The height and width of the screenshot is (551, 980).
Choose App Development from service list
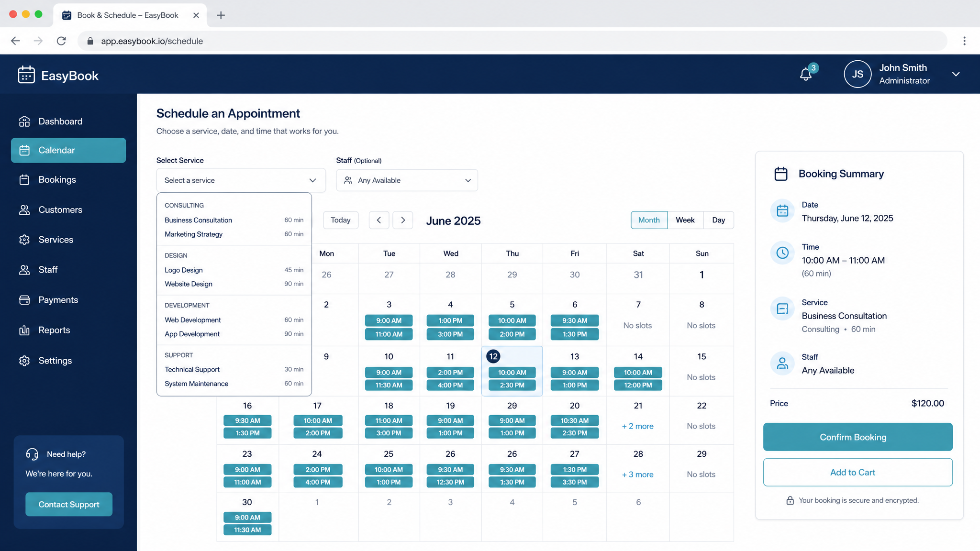pos(234,334)
